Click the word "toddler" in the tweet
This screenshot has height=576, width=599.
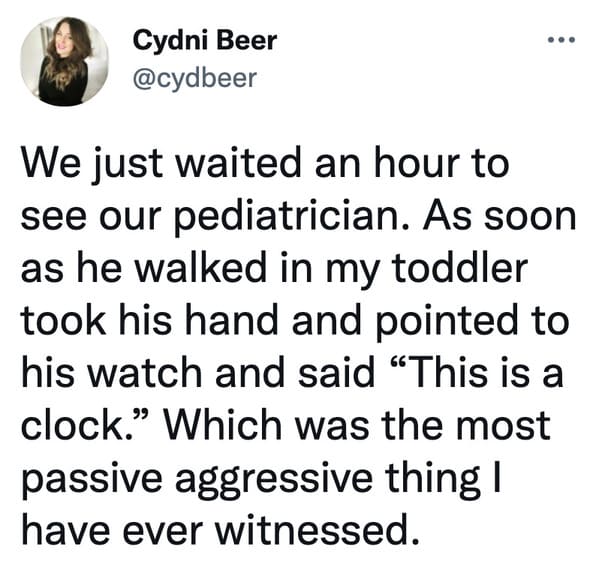pyautogui.click(x=460, y=267)
